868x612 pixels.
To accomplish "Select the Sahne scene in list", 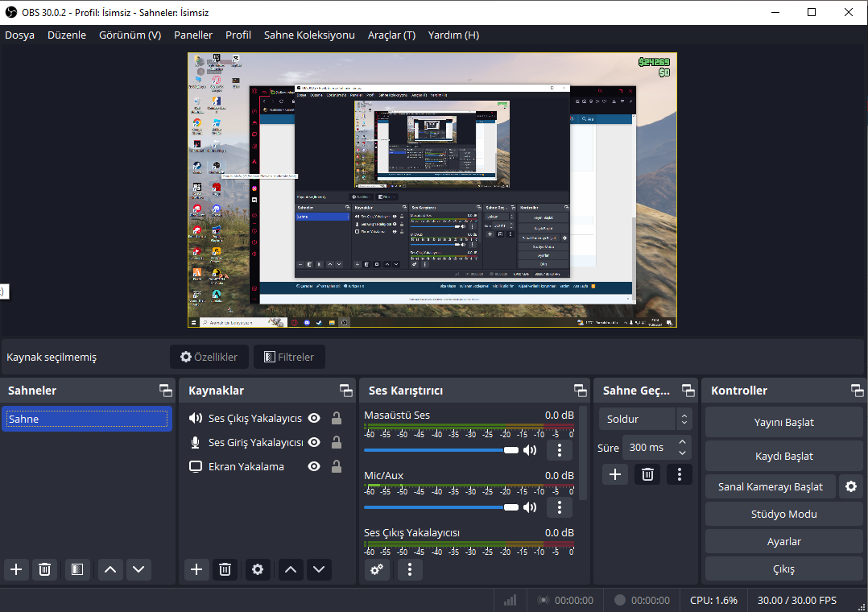I will pos(87,419).
